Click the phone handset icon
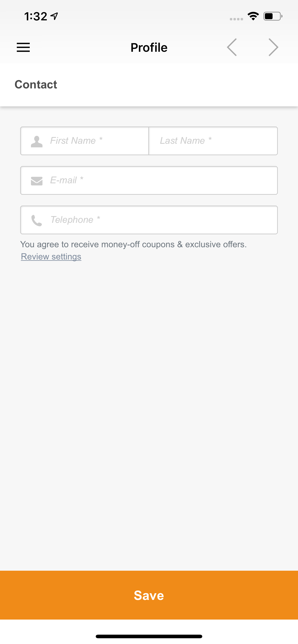This screenshot has width=298, height=644. pyautogui.click(x=36, y=220)
